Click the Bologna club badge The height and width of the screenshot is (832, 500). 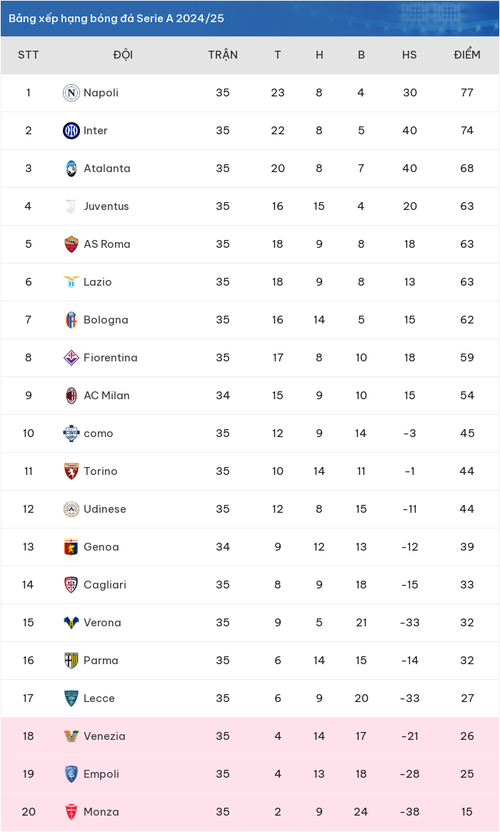(x=71, y=320)
